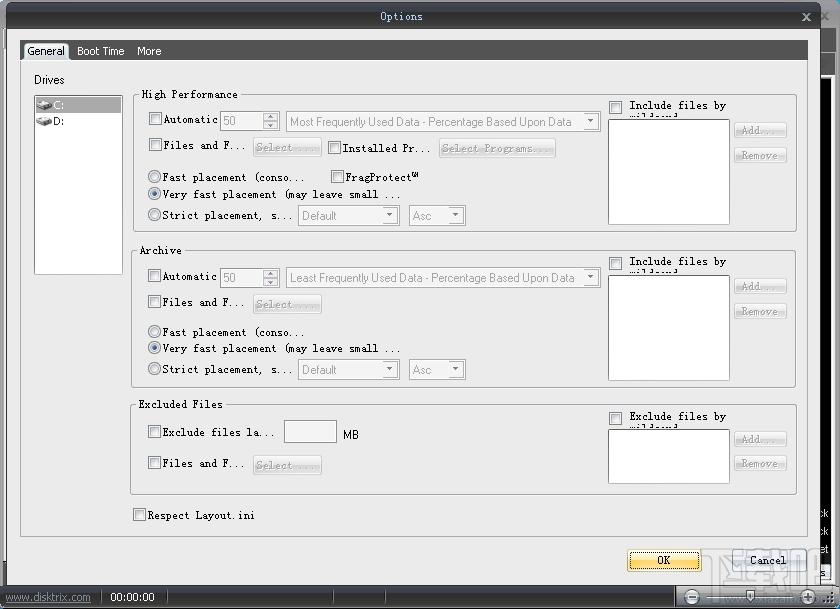The width and height of the screenshot is (840, 609).
Task: Click Exclude wildcard Remove button
Action: (x=760, y=463)
